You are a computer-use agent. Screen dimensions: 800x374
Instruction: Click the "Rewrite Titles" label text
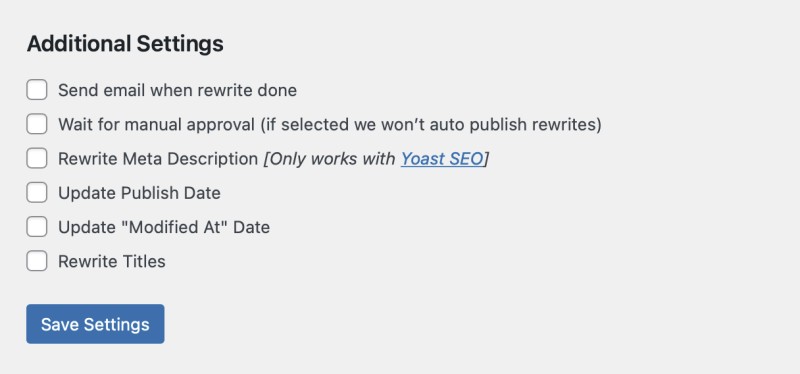pos(112,261)
